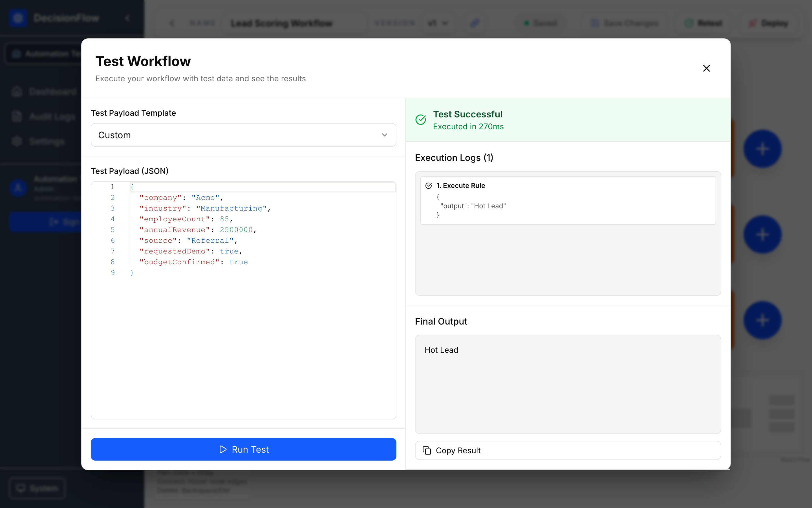Image resolution: width=812 pixels, height=508 pixels.
Task: Click the Run Test button
Action: coord(243,449)
